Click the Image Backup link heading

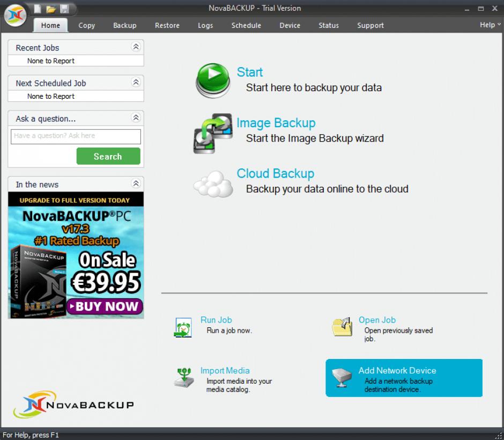pyautogui.click(x=276, y=123)
